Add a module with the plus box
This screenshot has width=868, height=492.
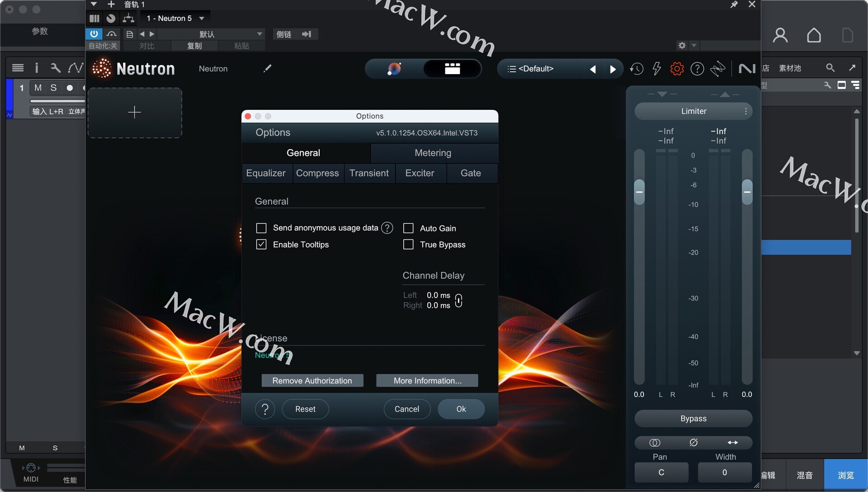(x=135, y=112)
